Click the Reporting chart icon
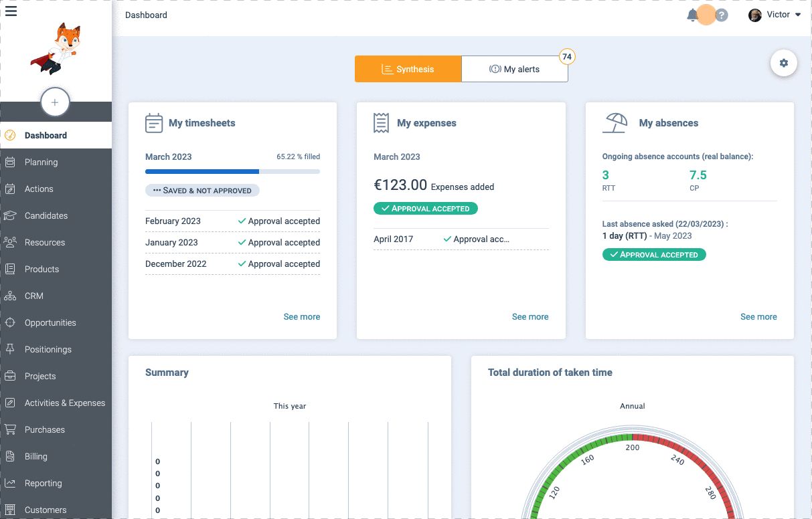 (x=10, y=483)
